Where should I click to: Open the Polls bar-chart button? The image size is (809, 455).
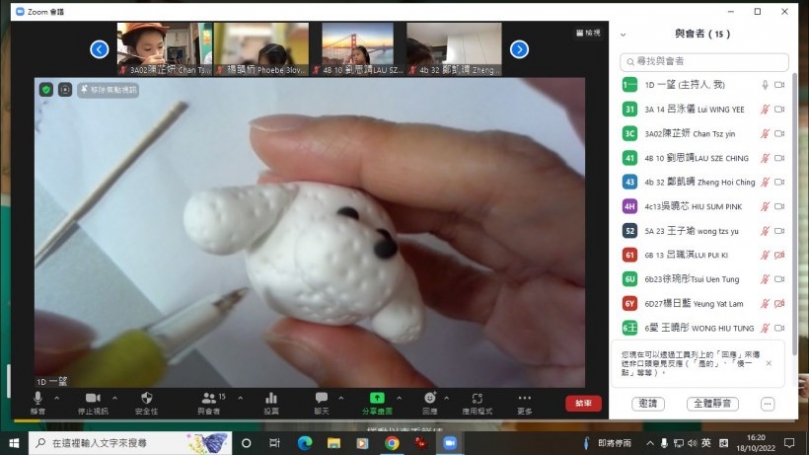point(271,402)
